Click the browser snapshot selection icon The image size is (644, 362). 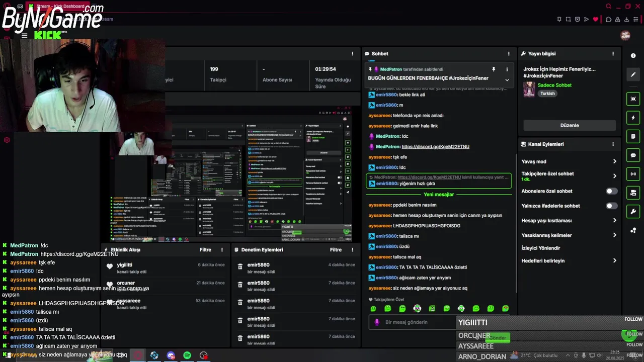tap(568, 19)
